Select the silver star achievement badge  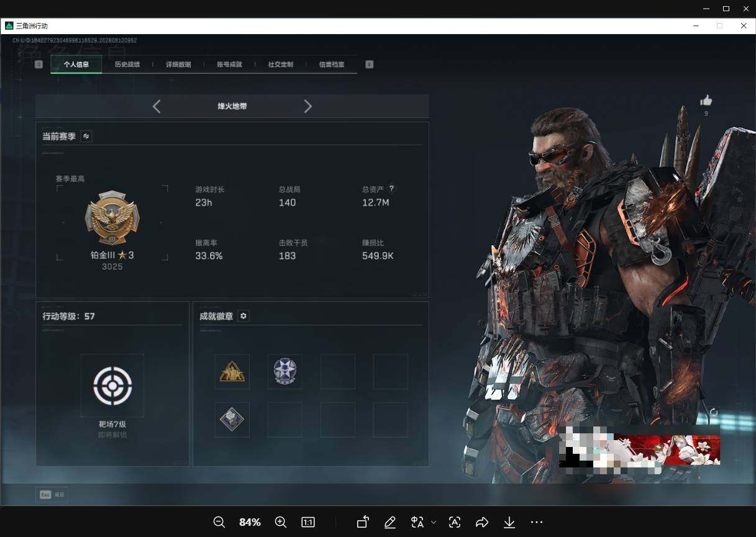point(285,372)
